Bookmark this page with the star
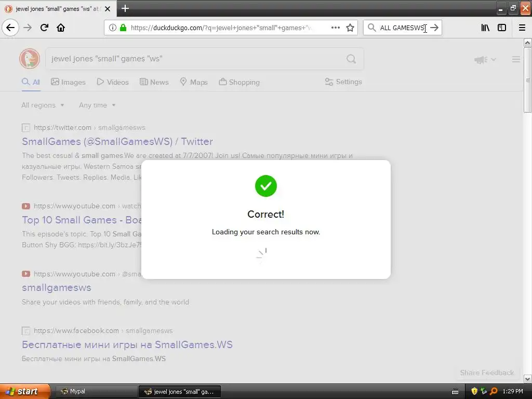 click(x=350, y=28)
